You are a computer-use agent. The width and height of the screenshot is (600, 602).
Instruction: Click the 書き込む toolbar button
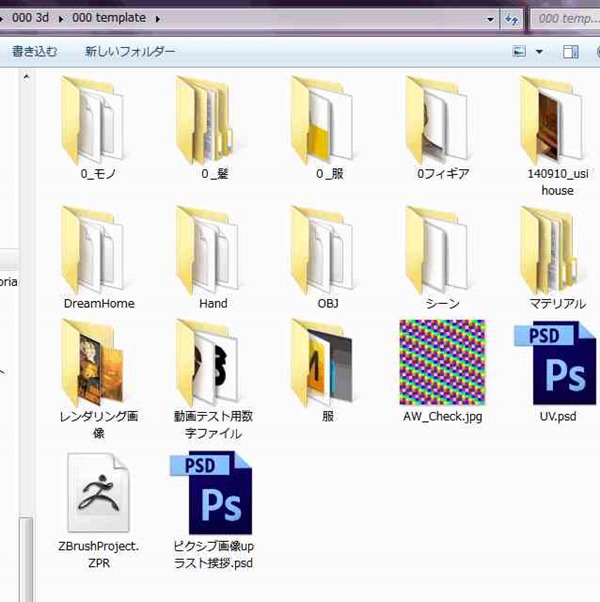(34, 51)
